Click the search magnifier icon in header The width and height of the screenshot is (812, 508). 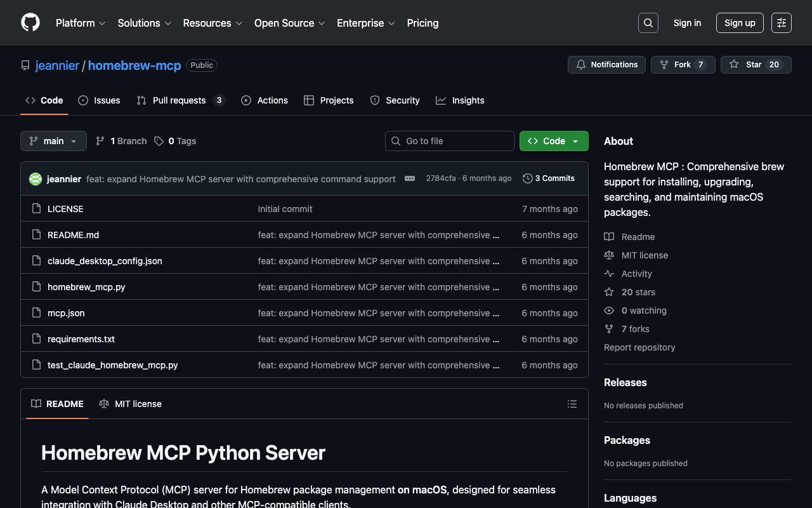click(648, 23)
